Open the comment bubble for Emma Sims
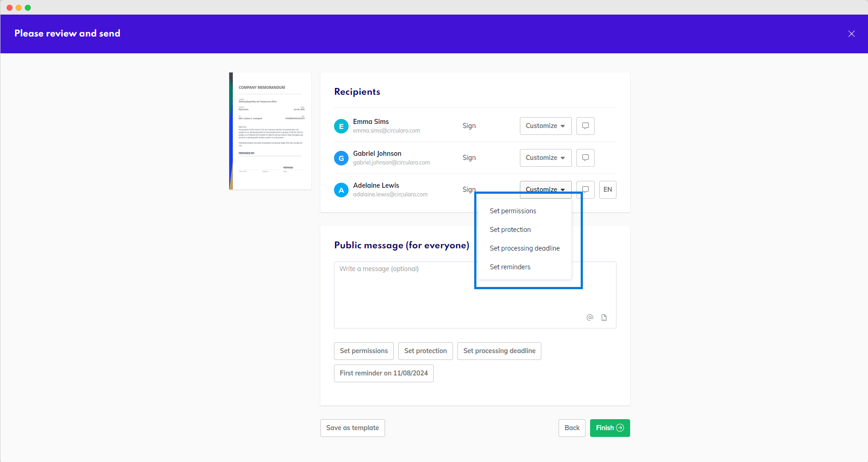 [585, 126]
